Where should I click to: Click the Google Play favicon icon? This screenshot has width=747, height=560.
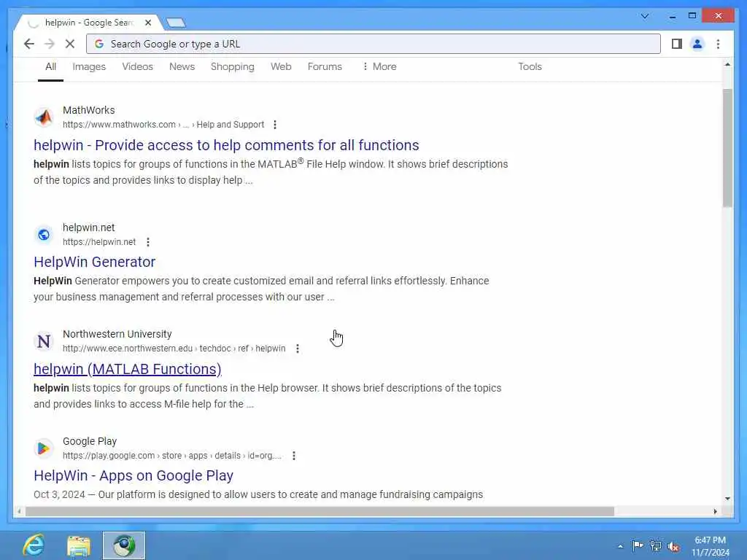tap(44, 448)
